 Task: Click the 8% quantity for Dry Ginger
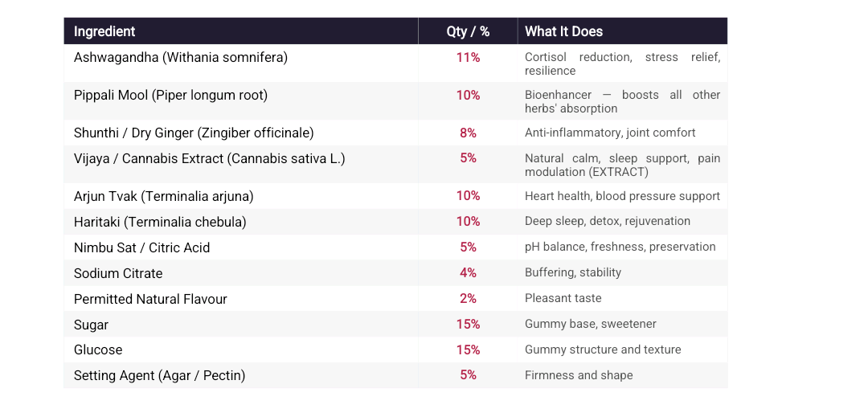point(468,133)
